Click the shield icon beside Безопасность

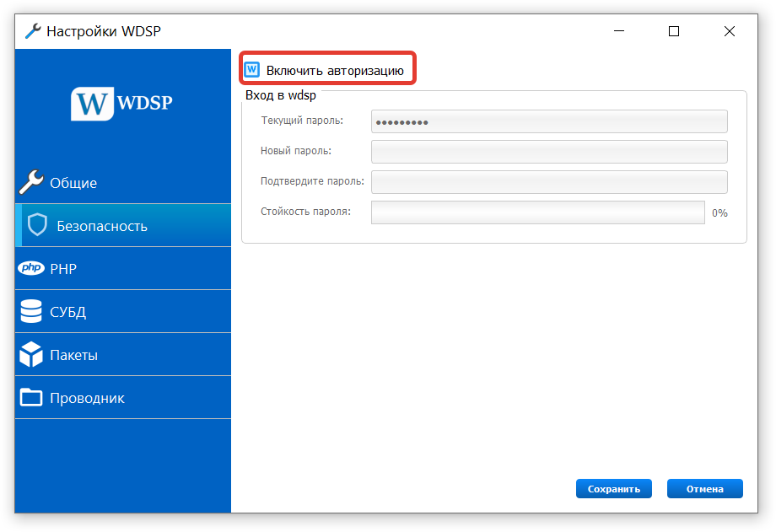point(37,225)
